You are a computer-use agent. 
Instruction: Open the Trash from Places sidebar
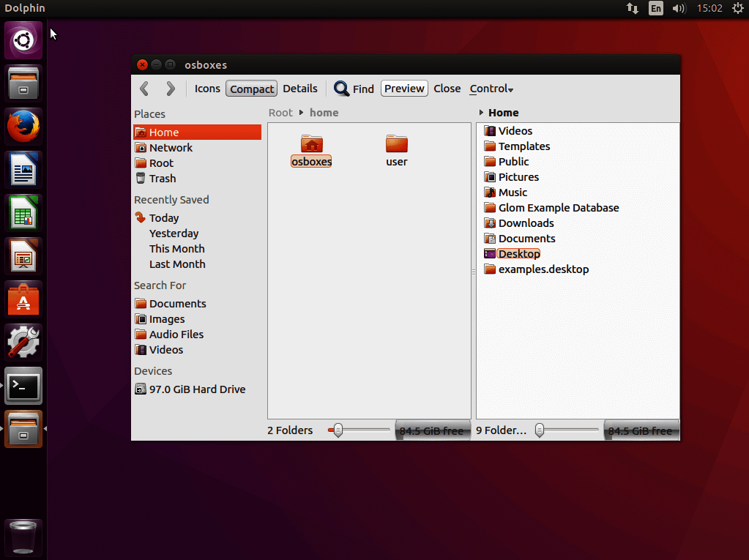click(163, 178)
